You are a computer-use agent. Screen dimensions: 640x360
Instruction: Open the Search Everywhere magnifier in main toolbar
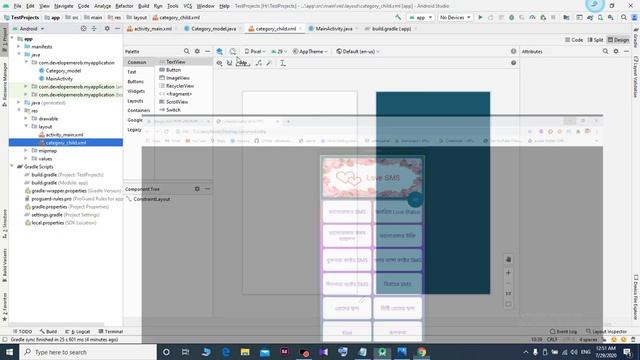[x=624, y=18]
